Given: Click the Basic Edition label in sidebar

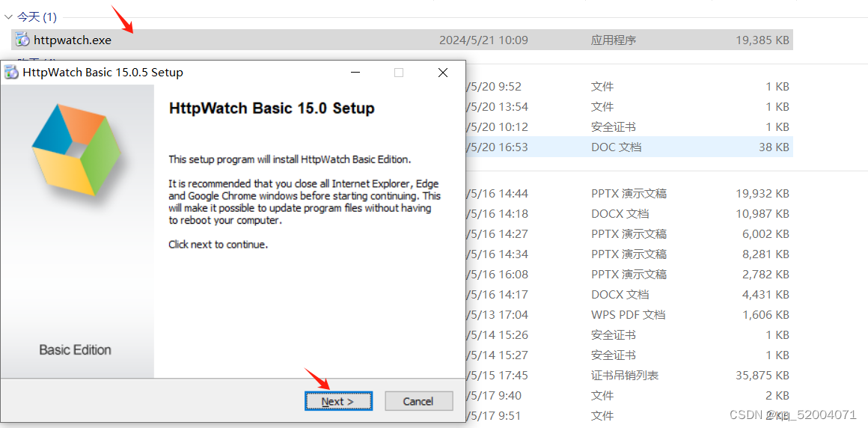Looking at the screenshot, I should pyautogui.click(x=76, y=350).
